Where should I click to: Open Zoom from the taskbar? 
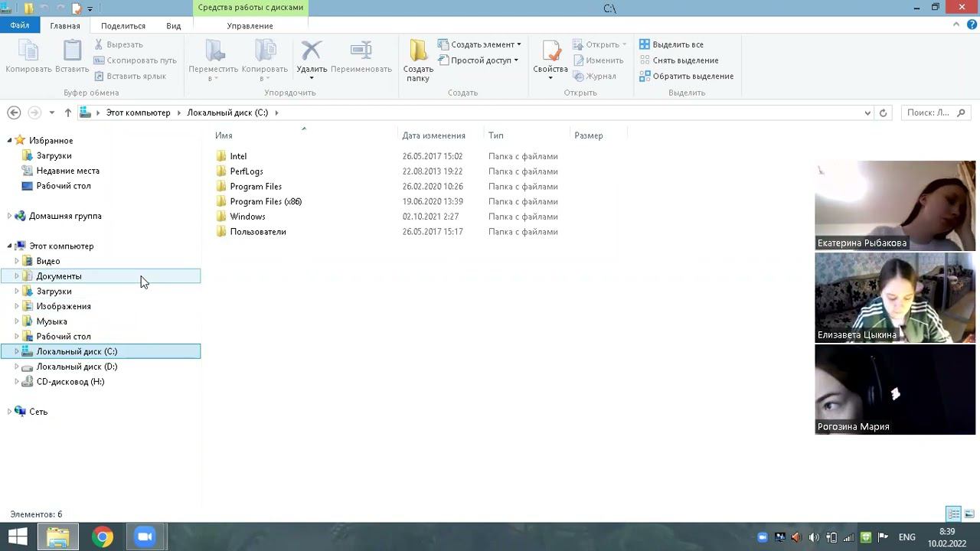pos(145,536)
